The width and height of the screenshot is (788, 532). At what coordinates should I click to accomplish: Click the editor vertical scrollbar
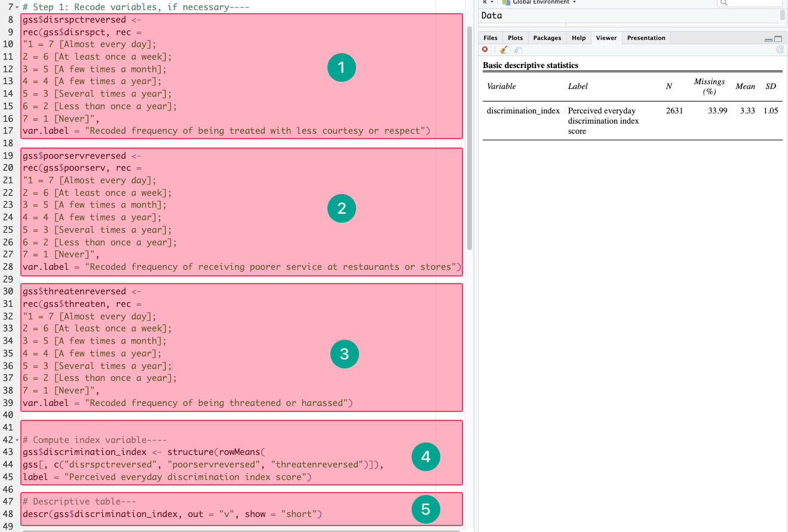(x=470, y=137)
